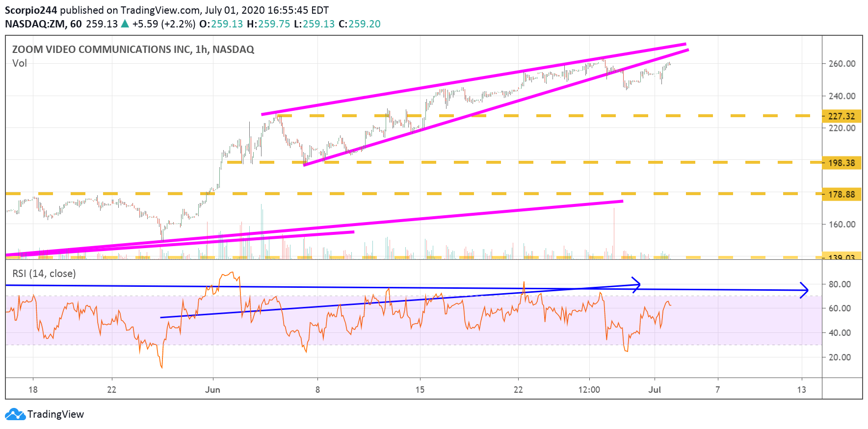The image size is (868, 429).
Task: Click the TradingView text next to logo
Action: (55, 414)
